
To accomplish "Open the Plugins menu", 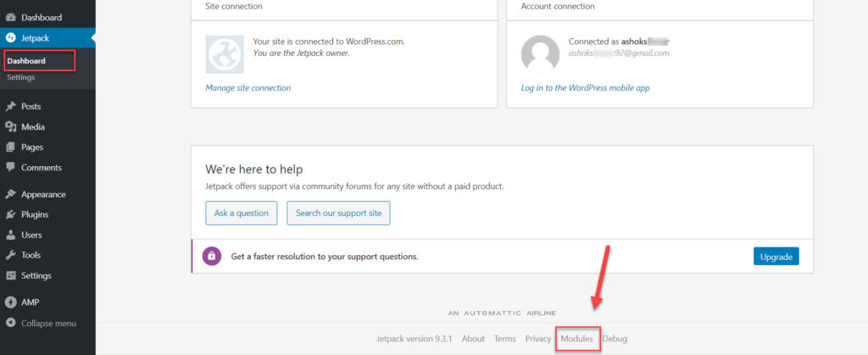I will point(47,214).
